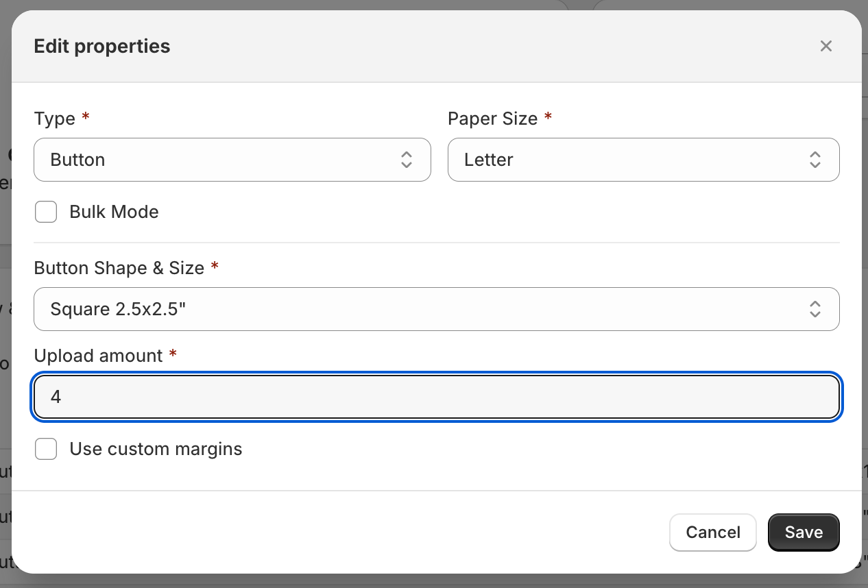Image resolution: width=868 pixels, height=588 pixels.
Task: Click the chevron arrows in Type select
Action: tap(406, 160)
